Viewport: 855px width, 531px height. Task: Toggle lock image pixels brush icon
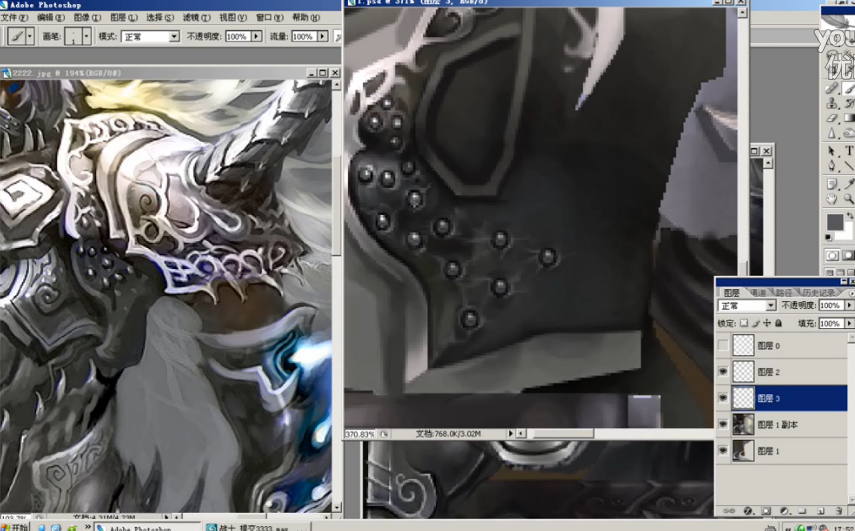coord(756,323)
